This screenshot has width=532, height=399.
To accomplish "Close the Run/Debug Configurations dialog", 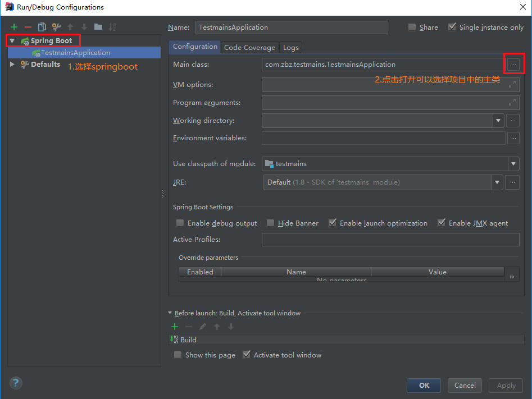I will [523, 7].
